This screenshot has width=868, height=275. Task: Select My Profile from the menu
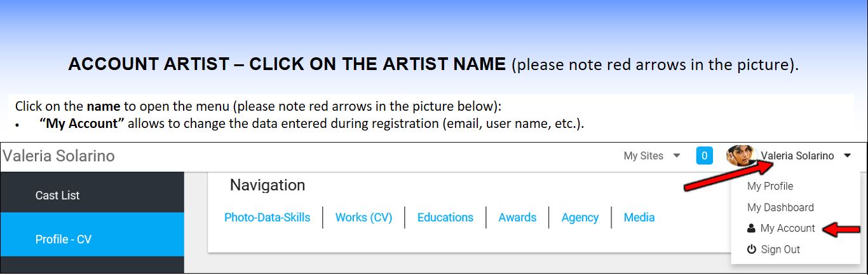pos(770,187)
